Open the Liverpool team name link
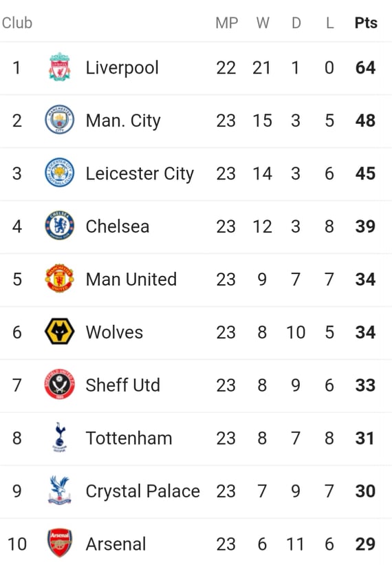The image size is (392, 565). [122, 68]
